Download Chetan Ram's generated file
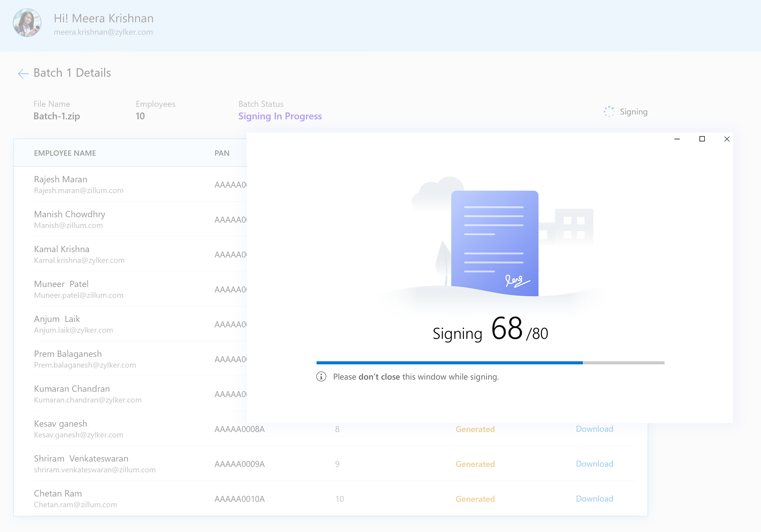Viewport: 761px width, 532px height. coord(594,499)
